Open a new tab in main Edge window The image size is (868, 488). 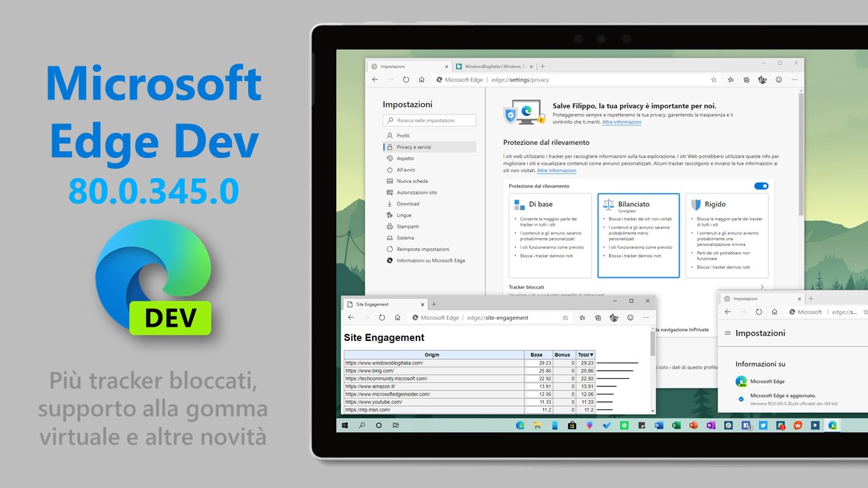point(542,66)
